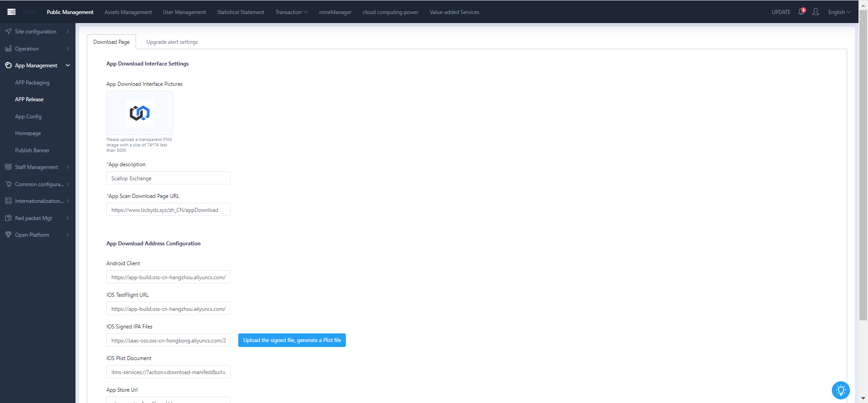Click the Operation chart icon
This screenshot has height=403, width=868.
click(8, 48)
